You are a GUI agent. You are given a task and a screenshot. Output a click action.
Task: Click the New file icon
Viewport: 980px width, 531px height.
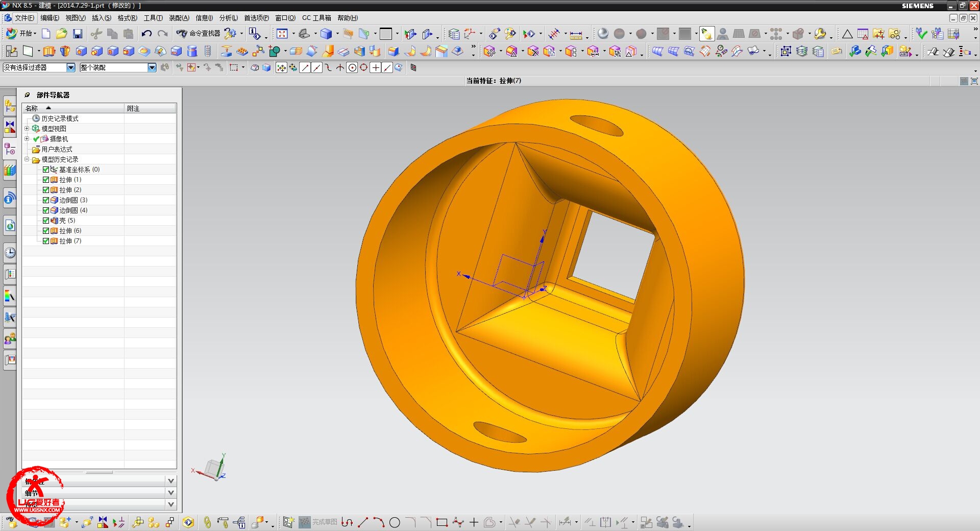(x=46, y=34)
